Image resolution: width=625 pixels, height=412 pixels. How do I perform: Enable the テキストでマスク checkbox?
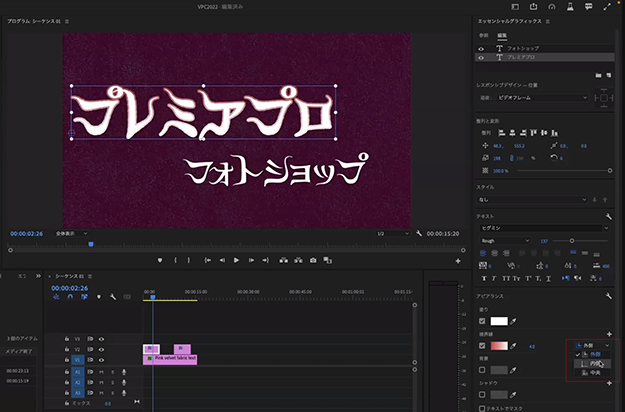(x=482, y=408)
